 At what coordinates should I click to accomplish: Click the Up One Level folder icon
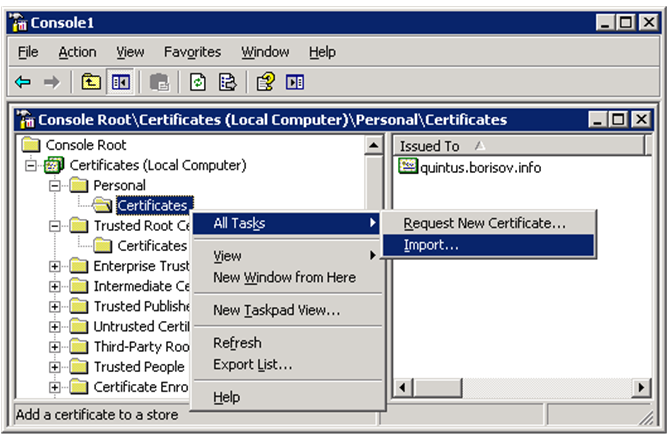[x=91, y=82]
